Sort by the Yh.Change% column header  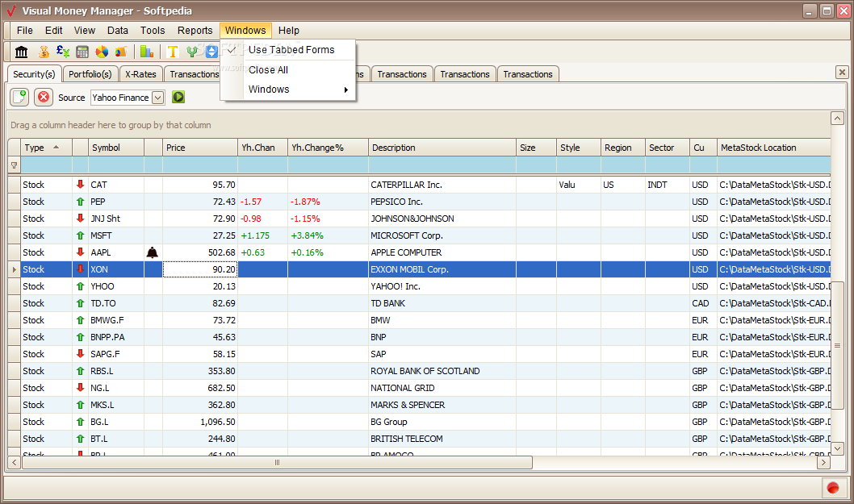(328, 148)
